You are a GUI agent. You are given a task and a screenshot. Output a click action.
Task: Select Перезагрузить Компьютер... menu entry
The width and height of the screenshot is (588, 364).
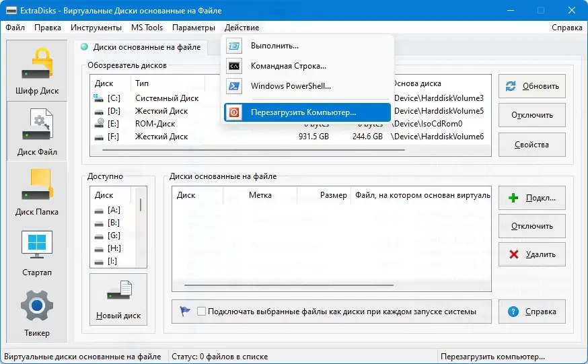tap(307, 112)
